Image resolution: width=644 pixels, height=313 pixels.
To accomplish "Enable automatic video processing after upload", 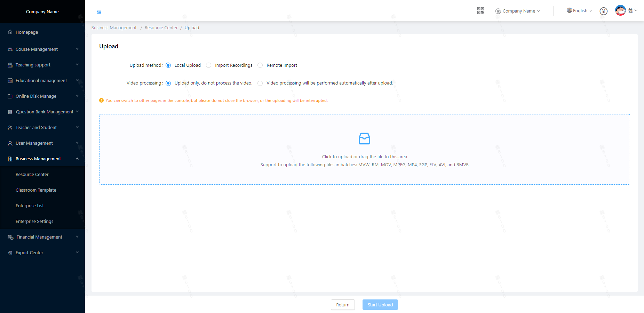I will [x=260, y=83].
